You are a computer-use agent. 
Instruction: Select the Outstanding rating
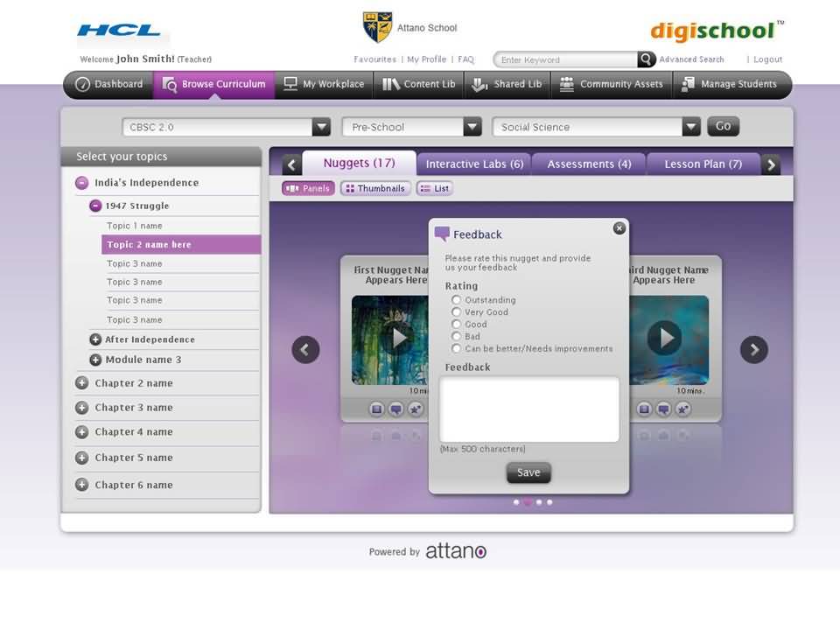tap(456, 300)
